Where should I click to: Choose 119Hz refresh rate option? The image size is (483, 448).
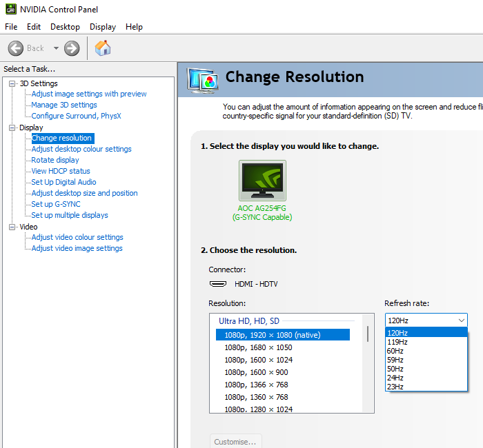[x=426, y=342]
